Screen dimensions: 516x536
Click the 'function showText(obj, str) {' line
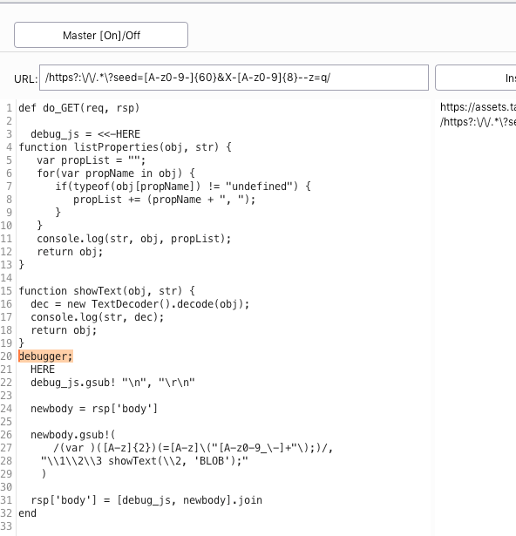(107, 291)
